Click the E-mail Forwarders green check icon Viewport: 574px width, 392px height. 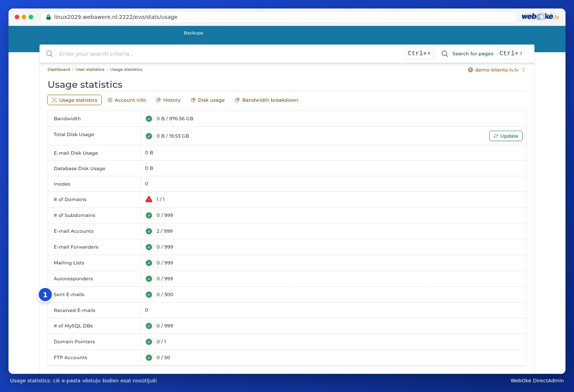149,247
